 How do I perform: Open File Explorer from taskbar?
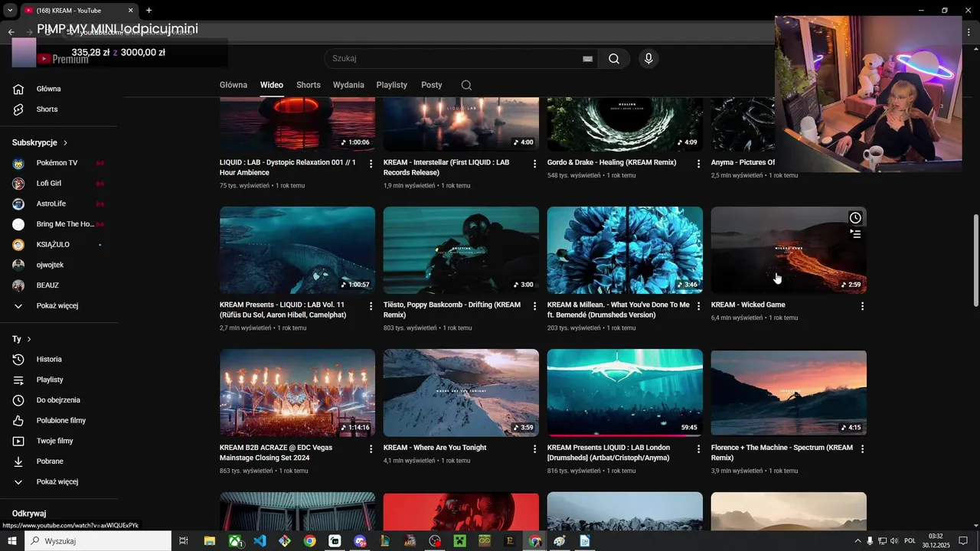209,541
